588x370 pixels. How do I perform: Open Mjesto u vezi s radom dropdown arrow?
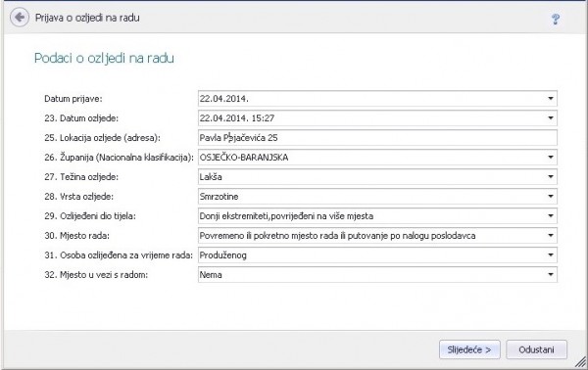coord(551,274)
